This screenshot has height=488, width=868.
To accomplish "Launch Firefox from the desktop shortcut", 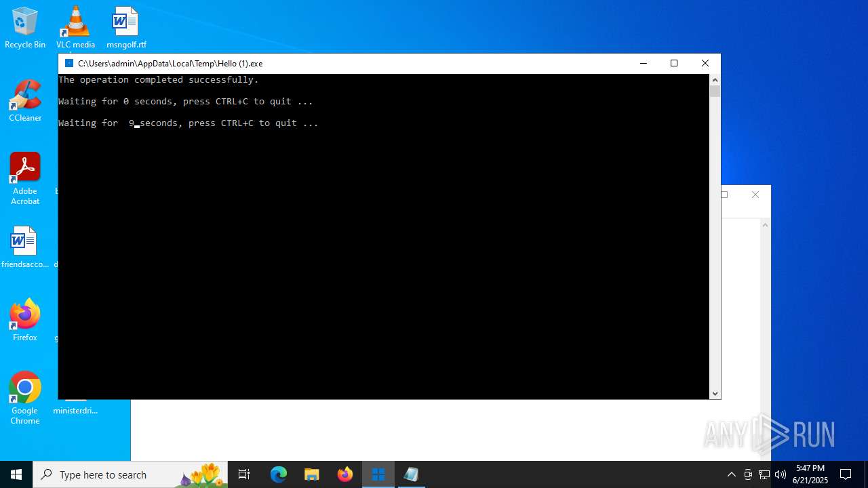I will coord(25,320).
